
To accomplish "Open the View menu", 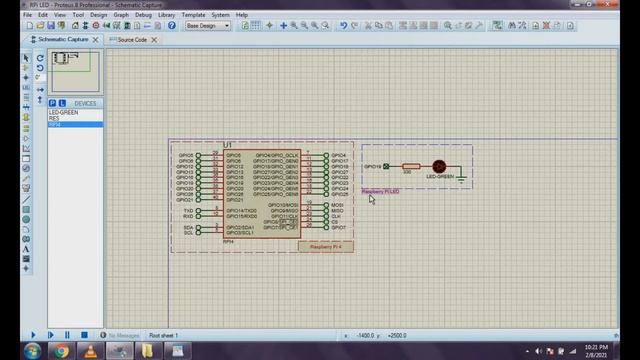I will coord(60,15).
